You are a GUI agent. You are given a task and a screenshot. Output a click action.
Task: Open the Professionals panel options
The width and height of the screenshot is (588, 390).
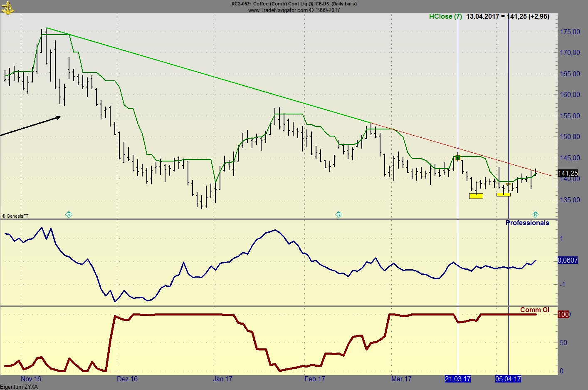click(527, 223)
